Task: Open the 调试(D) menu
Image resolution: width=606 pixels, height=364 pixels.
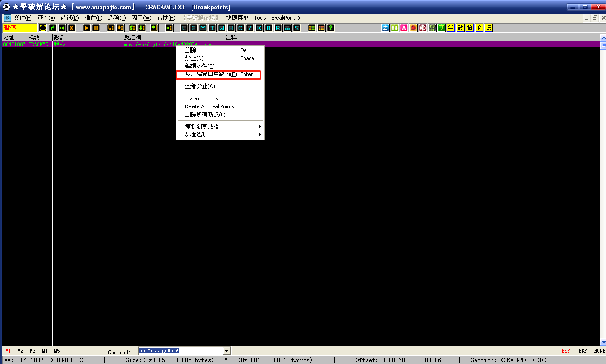Action: [70, 18]
